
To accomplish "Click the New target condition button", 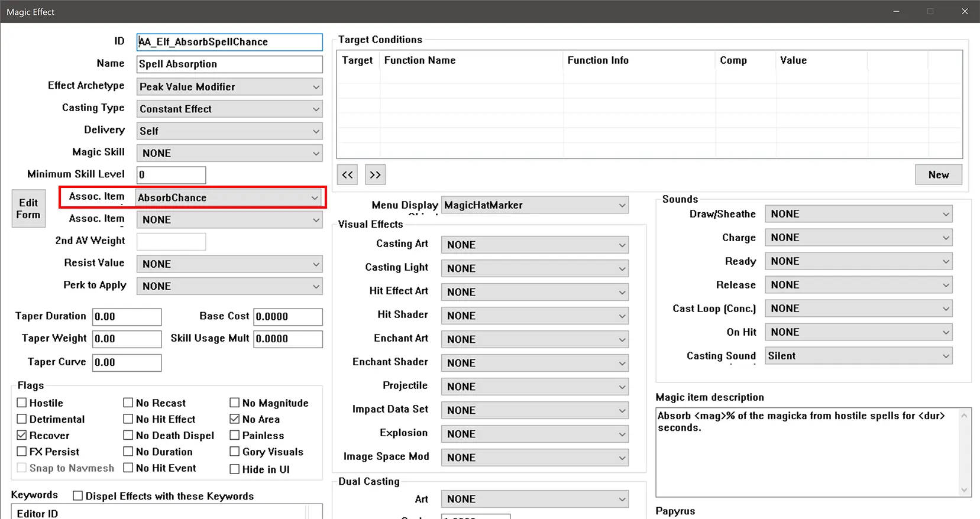I will (939, 175).
